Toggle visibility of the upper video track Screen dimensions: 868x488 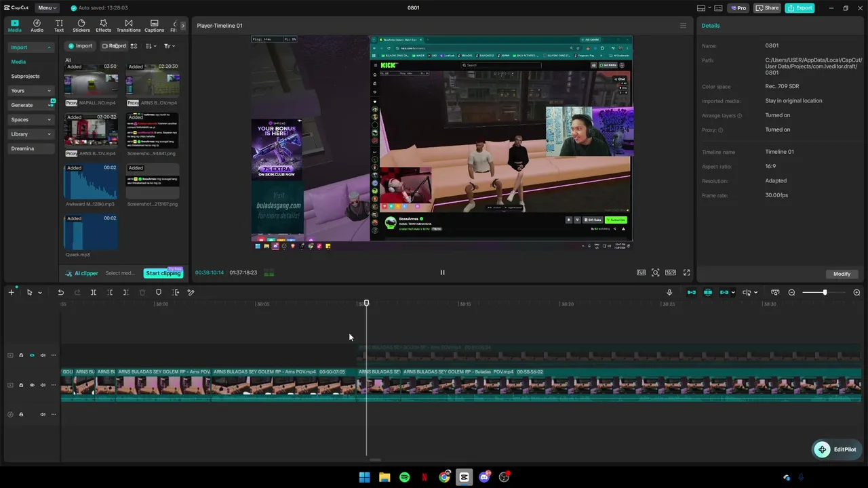click(32, 355)
